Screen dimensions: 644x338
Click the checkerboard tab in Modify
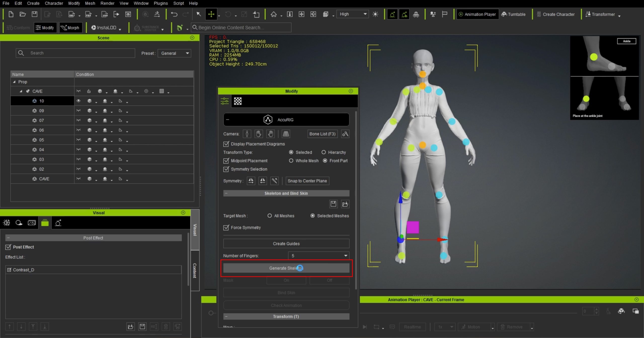tap(238, 101)
